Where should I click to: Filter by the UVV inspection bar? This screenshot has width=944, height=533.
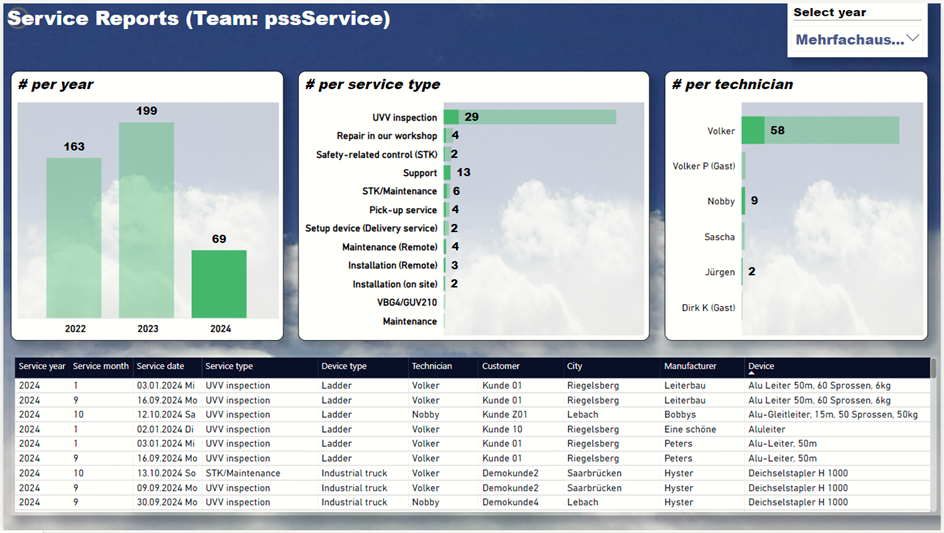(x=529, y=117)
